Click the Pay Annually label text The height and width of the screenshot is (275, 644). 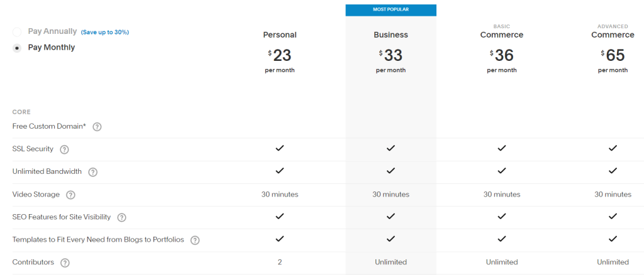pos(52,31)
